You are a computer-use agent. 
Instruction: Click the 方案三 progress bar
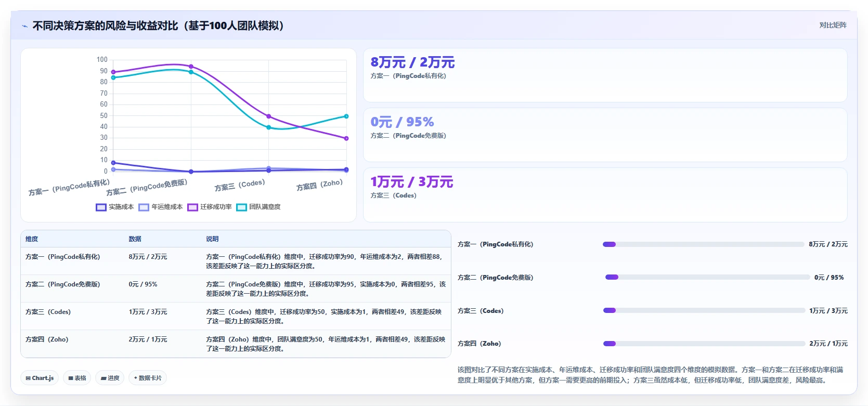704,310
